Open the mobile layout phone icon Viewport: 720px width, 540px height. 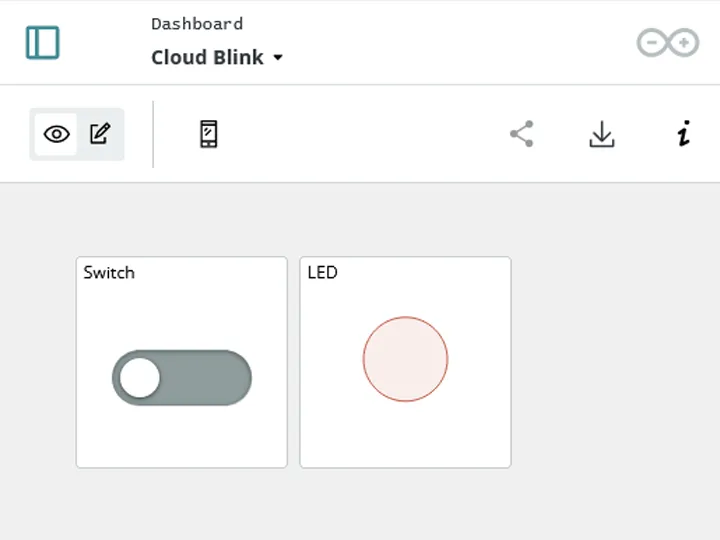coord(208,134)
